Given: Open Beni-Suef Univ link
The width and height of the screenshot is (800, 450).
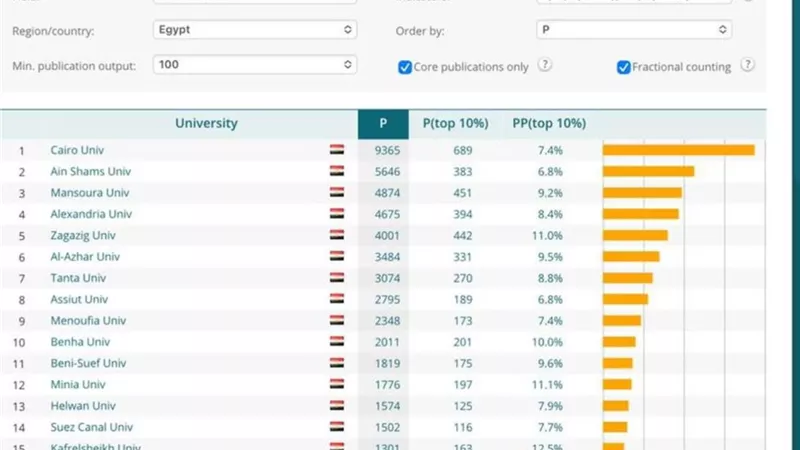Looking at the screenshot, I should tap(88, 363).
